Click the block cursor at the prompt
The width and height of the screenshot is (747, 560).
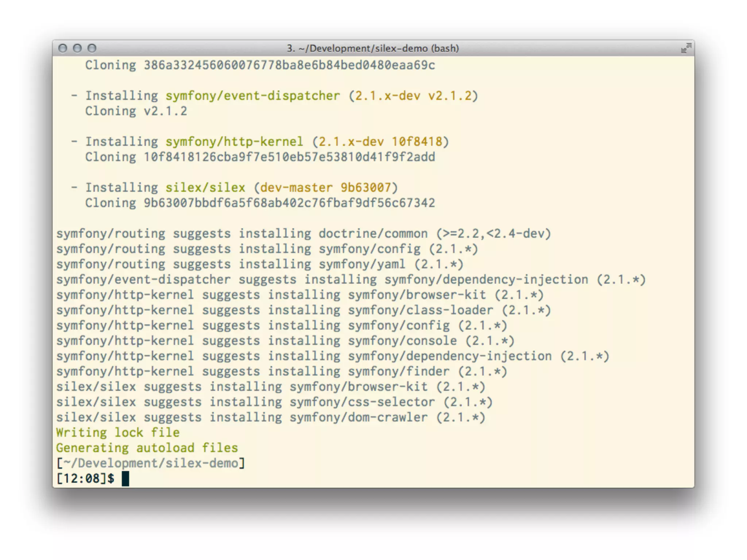[125, 478]
